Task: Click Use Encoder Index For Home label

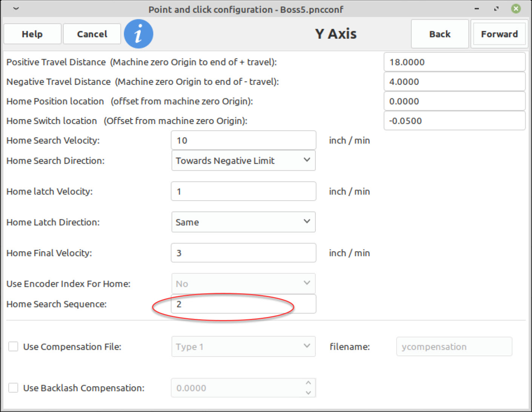Action: point(68,283)
